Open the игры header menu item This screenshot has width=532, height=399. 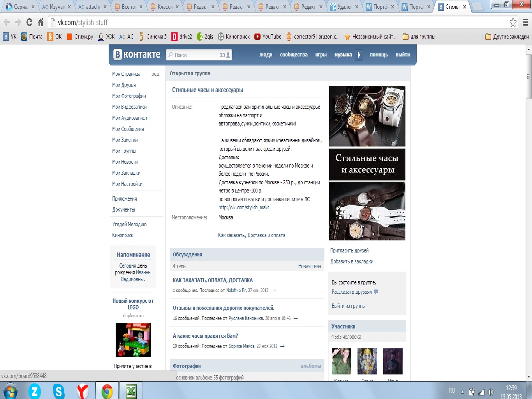(x=321, y=55)
